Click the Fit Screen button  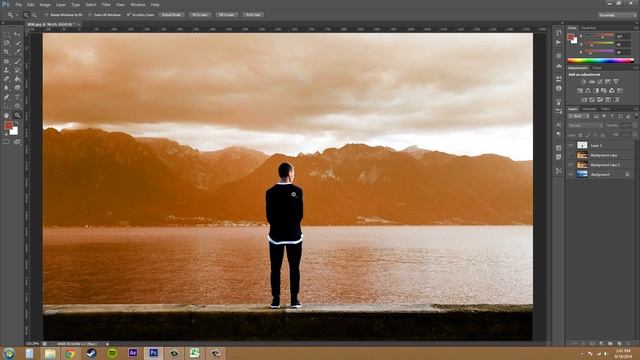tap(200, 15)
